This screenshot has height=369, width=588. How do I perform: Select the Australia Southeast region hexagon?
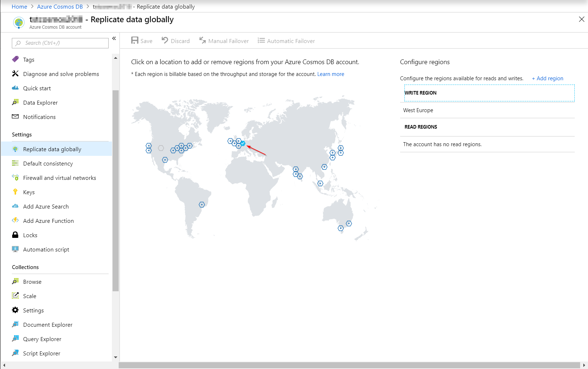pyautogui.click(x=341, y=228)
